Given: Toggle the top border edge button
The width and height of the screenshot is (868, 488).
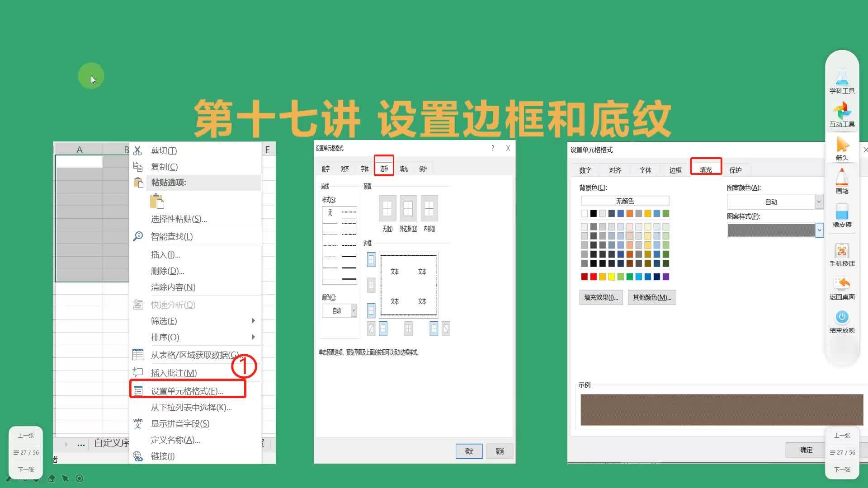Looking at the screenshot, I should tap(371, 260).
